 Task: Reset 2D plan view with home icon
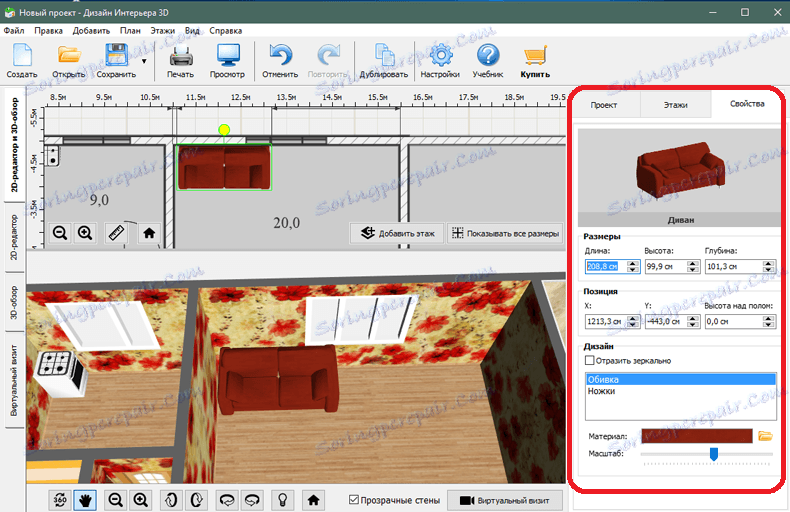149,233
